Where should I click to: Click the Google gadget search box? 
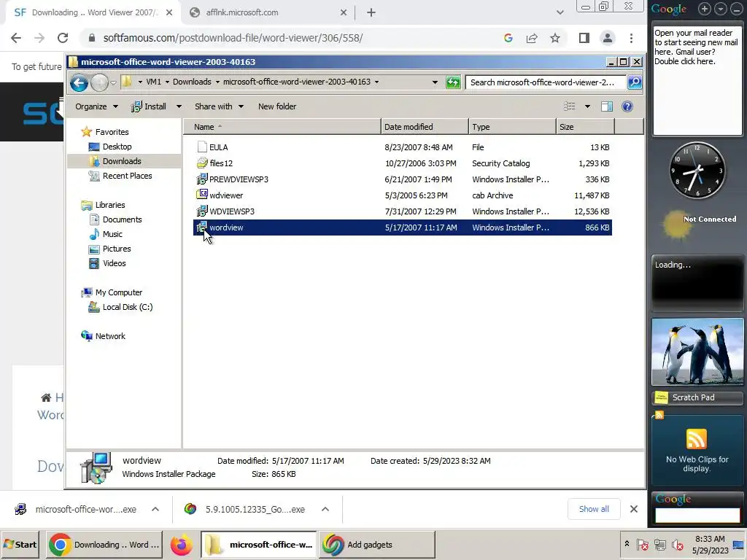697,516
